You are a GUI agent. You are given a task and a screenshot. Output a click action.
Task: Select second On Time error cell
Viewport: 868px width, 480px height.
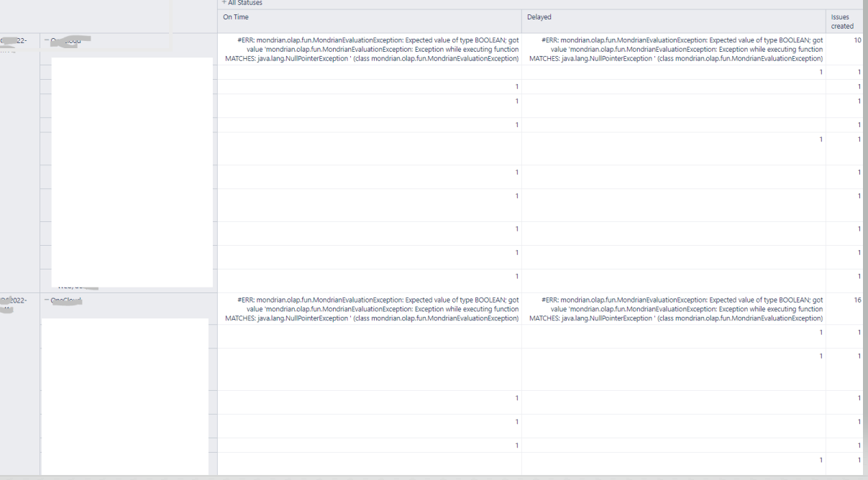coord(370,308)
